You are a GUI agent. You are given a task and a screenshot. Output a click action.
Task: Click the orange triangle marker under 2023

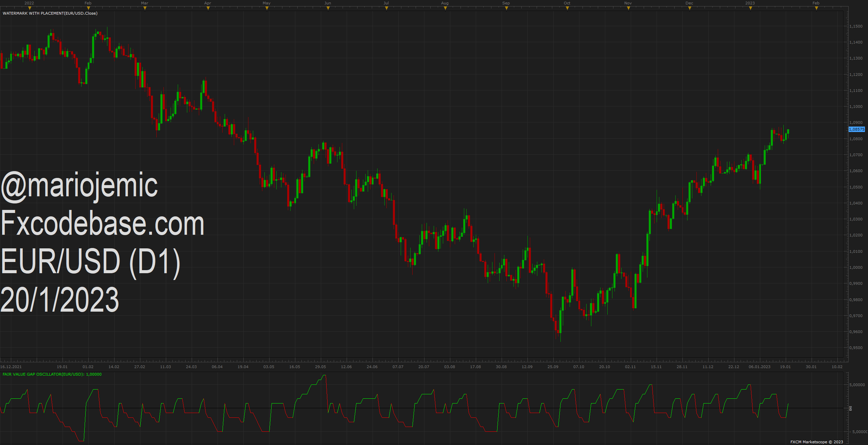click(x=750, y=8)
